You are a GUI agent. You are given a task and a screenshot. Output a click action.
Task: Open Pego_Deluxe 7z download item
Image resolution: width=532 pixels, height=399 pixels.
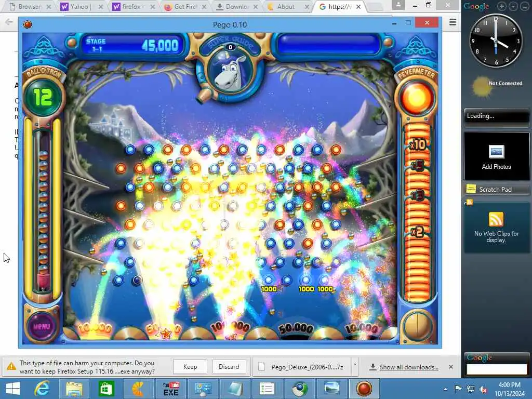coord(302,367)
